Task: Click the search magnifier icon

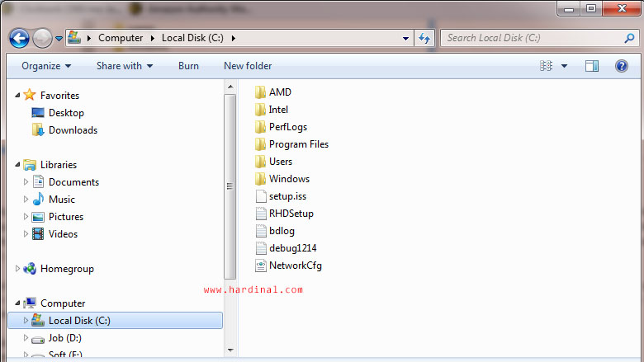Action: 629,38
